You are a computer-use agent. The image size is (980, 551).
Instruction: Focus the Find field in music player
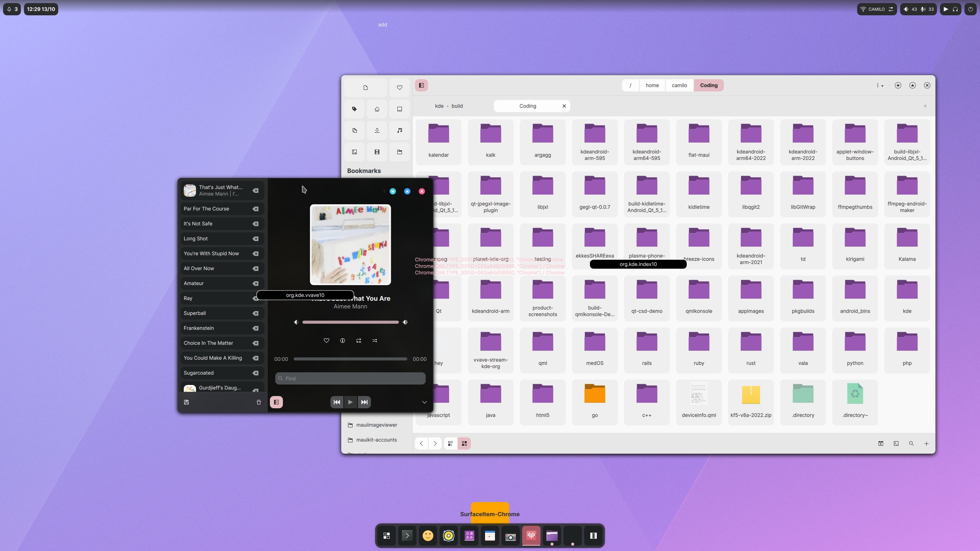pos(350,378)
